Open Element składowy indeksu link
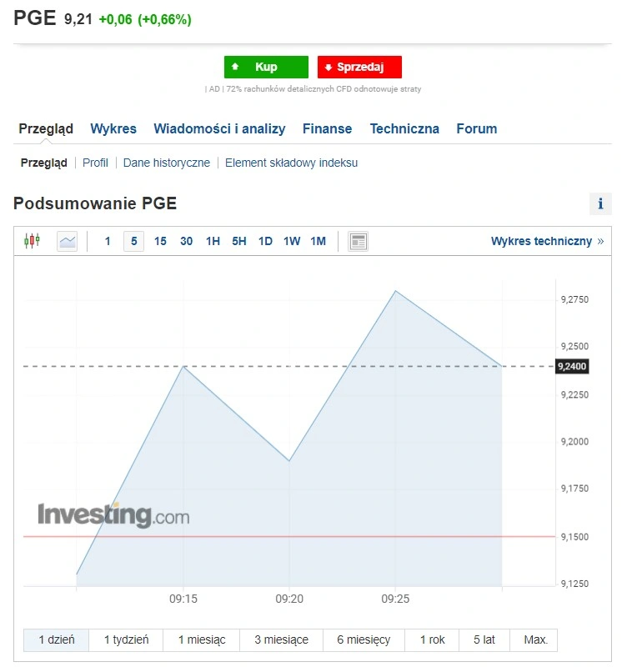 click(x=291, y=163)
